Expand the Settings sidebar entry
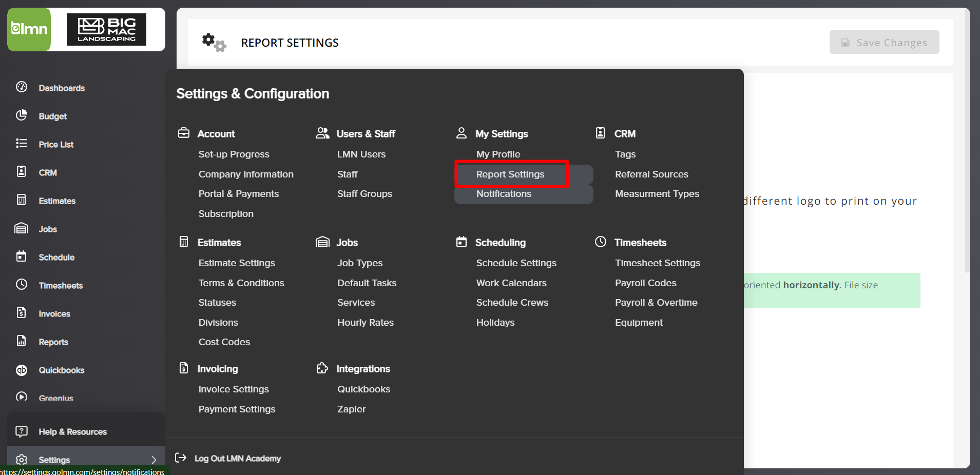The image size is (980, 475). (54, 460)
